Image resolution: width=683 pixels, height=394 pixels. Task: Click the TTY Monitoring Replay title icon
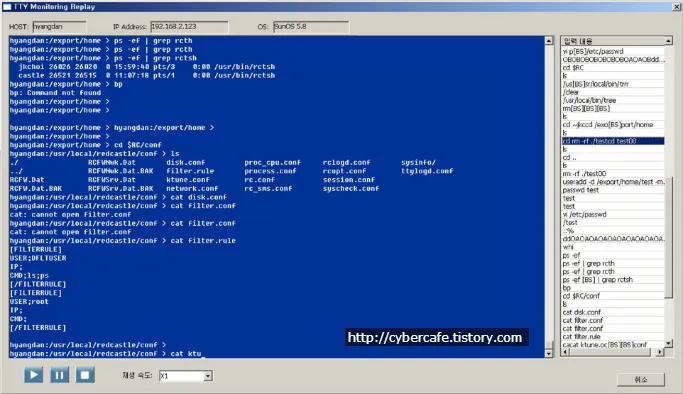7,7
